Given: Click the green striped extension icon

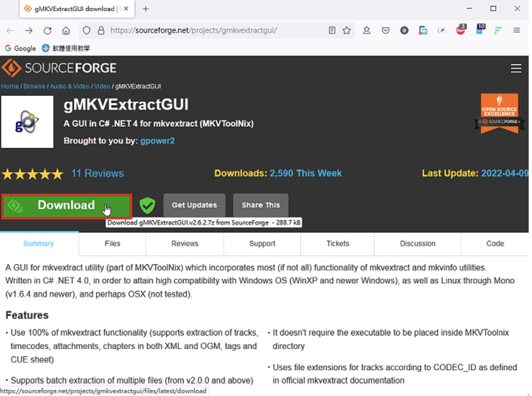Looking at the screenshot, I should (x=498, y=31).
